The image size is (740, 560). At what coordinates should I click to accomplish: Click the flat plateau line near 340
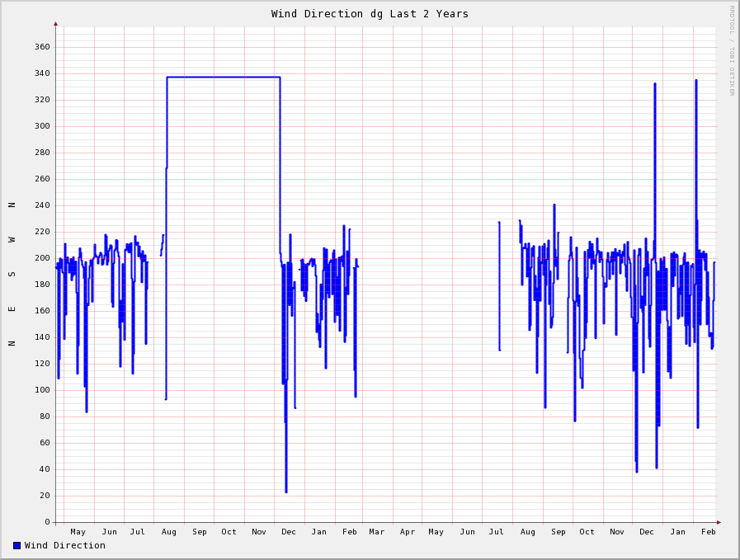(223, 78)
